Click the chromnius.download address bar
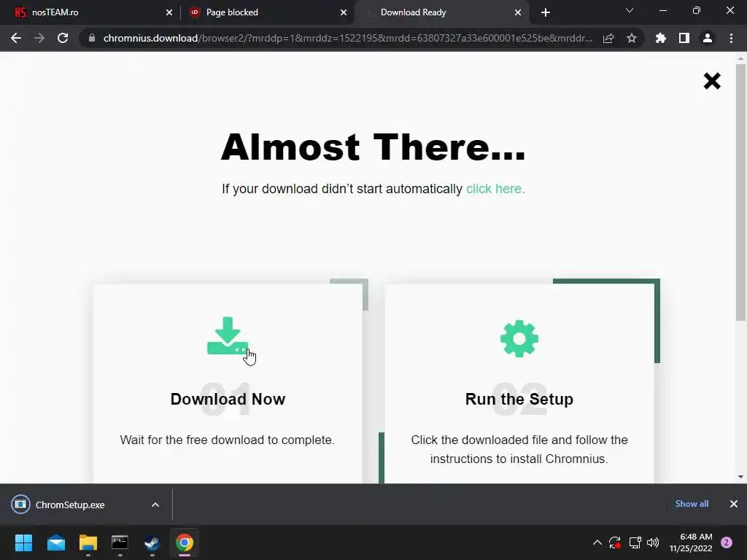The height and width of the screenshot is (560, 747). tap(348, 38)
